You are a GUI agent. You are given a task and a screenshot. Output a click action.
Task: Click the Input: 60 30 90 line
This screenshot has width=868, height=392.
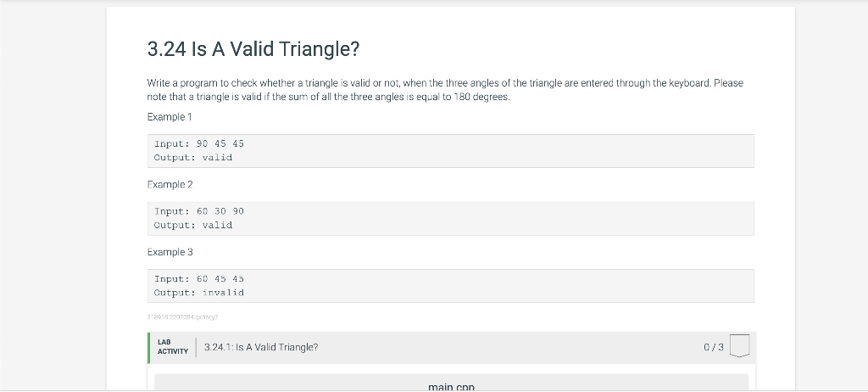pyautogui.click(x=199, y=211)
